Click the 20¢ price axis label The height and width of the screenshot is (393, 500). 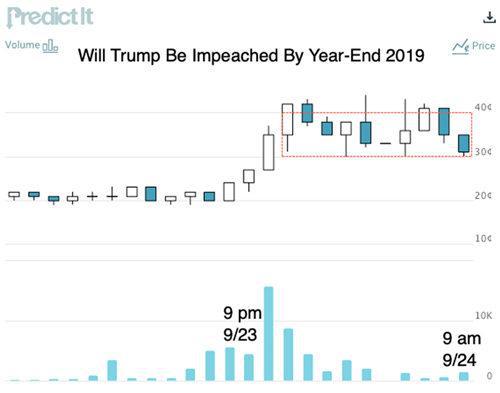[x=483, y=196]
